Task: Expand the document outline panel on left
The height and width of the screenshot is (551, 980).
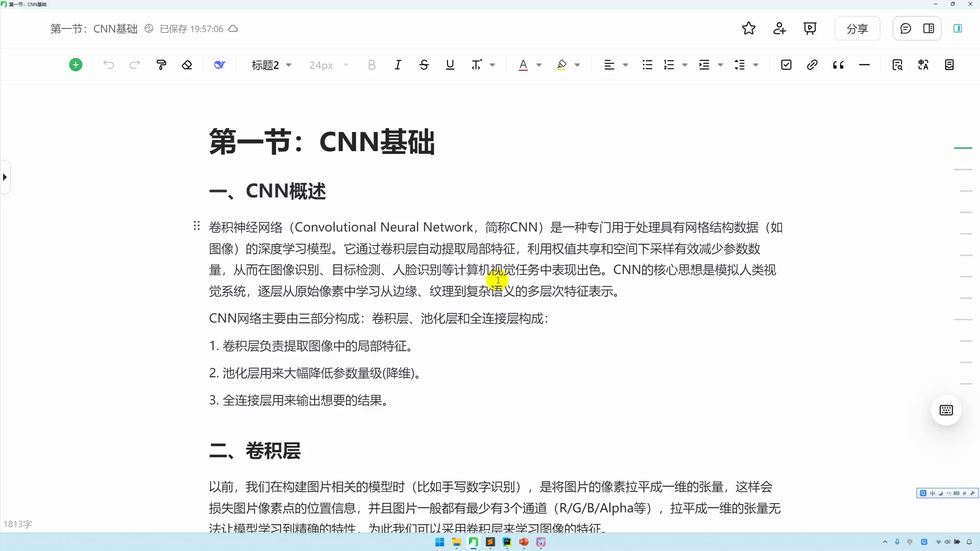Action: pos(5,176)
